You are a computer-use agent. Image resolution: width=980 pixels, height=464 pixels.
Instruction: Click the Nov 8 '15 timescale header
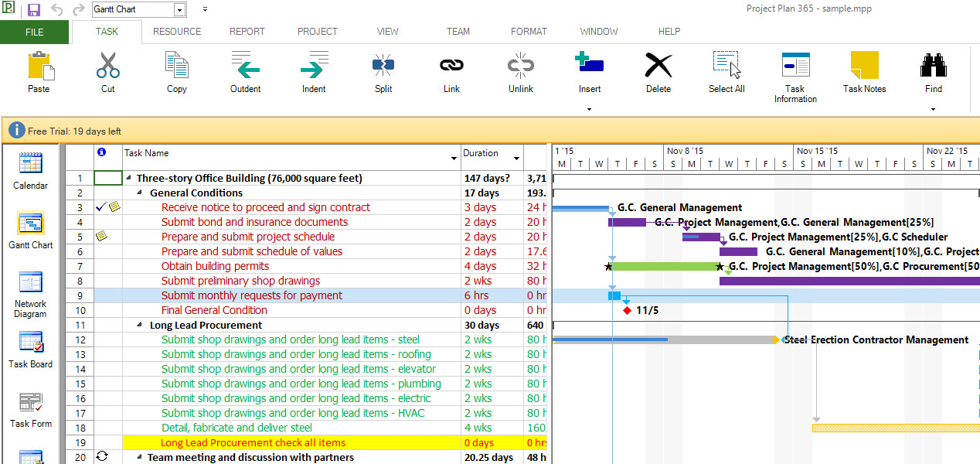click(730, 151)
